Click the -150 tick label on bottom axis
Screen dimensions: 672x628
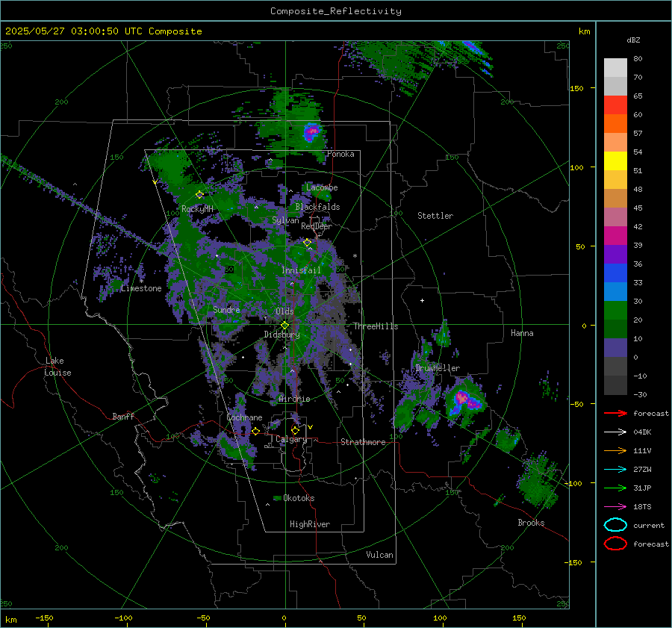pos(44,618)
